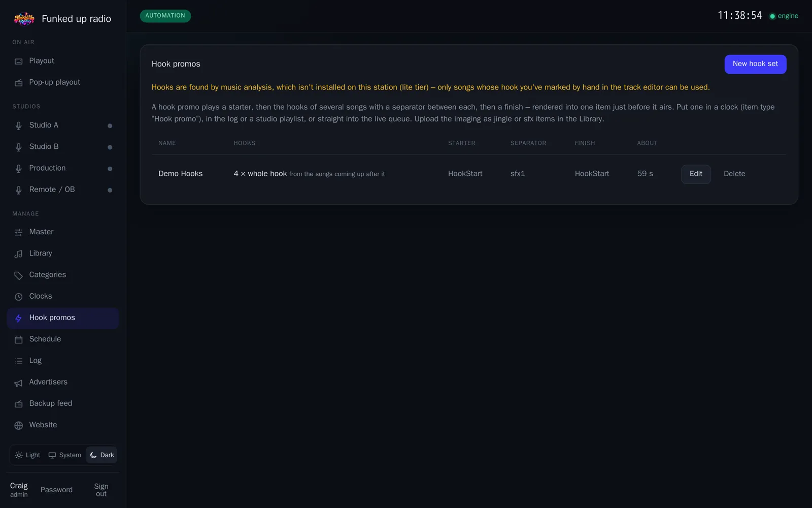Select the Dark theme option
Screen dimensions: 812x508
[101, 455]
